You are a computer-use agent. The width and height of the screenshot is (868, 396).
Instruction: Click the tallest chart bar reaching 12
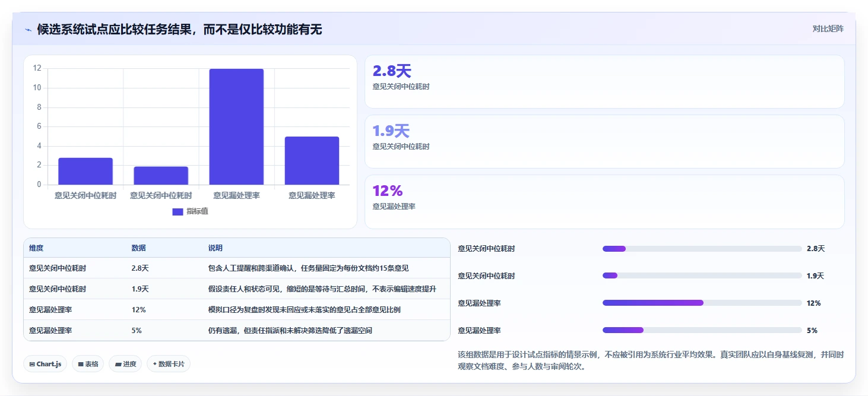[x=236, y=126]
